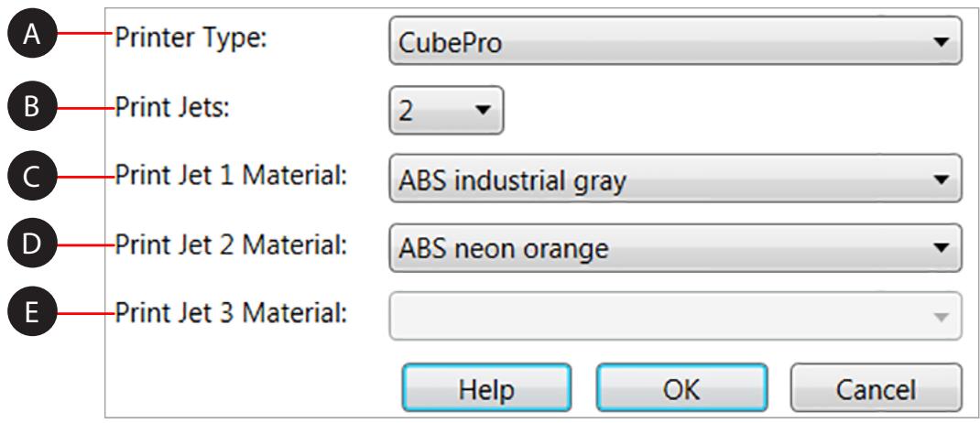
Task: Click the callout marker labeled C
Action: pos(33,177)
